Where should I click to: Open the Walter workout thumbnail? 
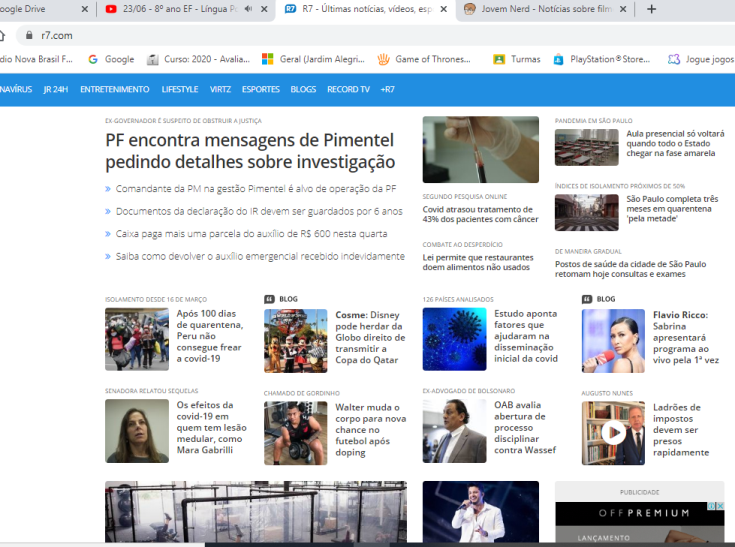(295, 433)
